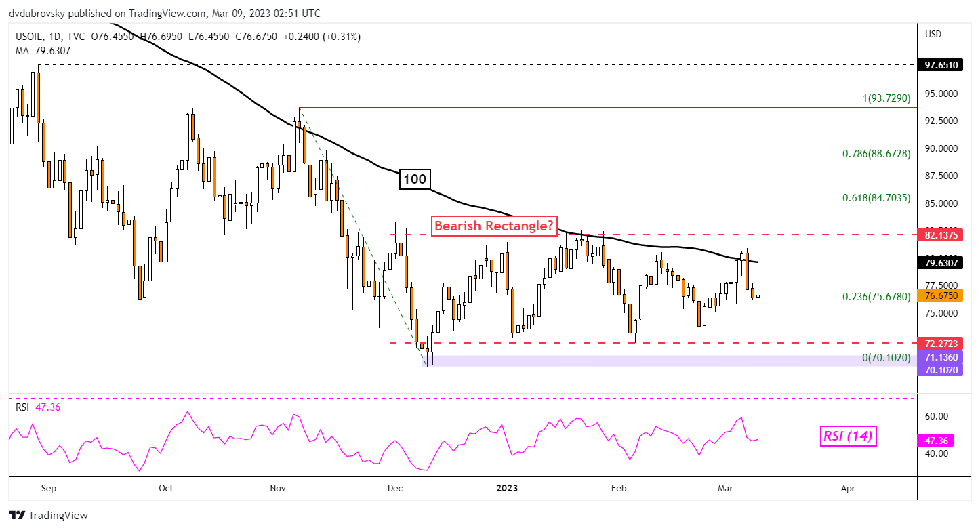Click the Apr label on time axis
The width and height of the screenshot is (980, 530).
(847, 488)
